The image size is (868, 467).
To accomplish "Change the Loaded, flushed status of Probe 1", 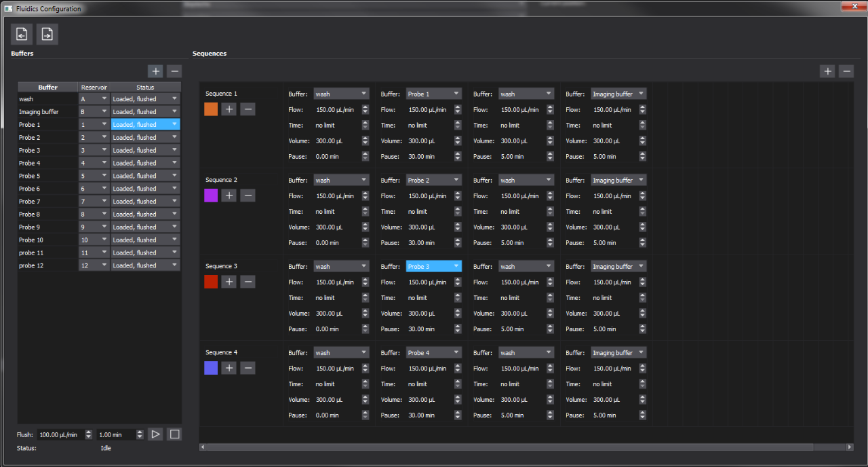I will point(145,124).
